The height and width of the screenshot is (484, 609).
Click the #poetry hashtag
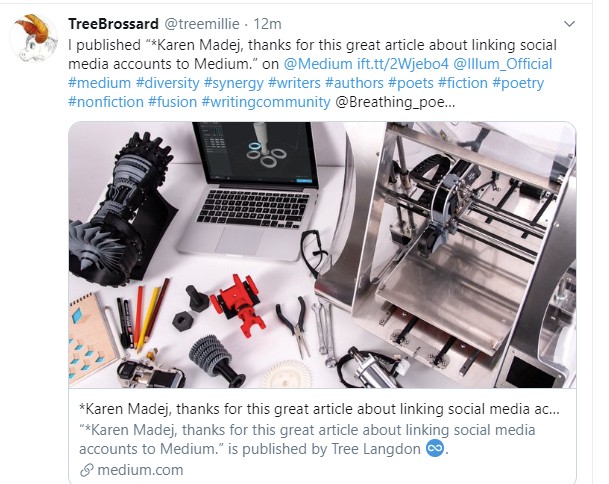[x=518, y=83]
